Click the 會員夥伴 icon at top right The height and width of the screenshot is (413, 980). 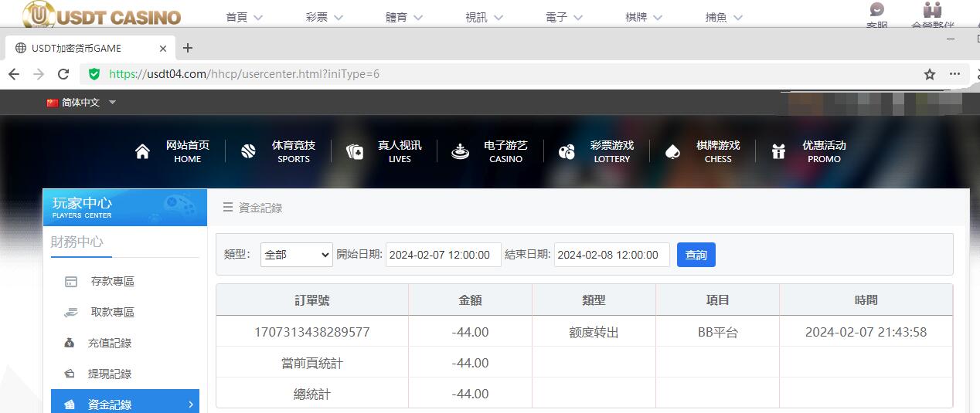point(933,10)
